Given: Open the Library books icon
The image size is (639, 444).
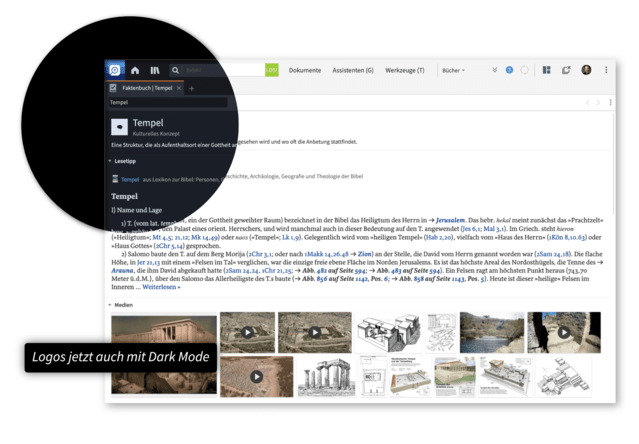Looking at the screenshot, I should click(155, 70).
